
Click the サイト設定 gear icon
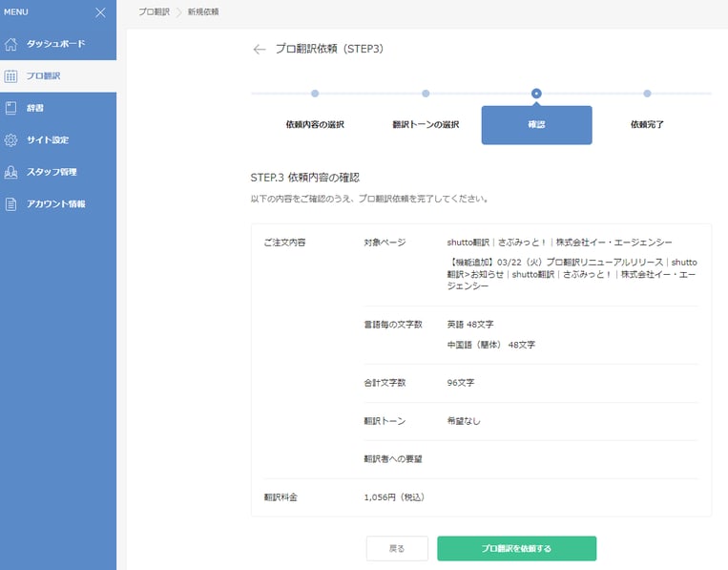(10, 139)
